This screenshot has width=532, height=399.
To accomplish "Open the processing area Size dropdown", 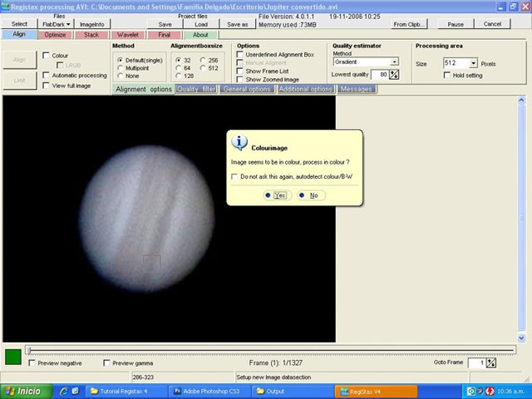I will (x=473, y=63).
